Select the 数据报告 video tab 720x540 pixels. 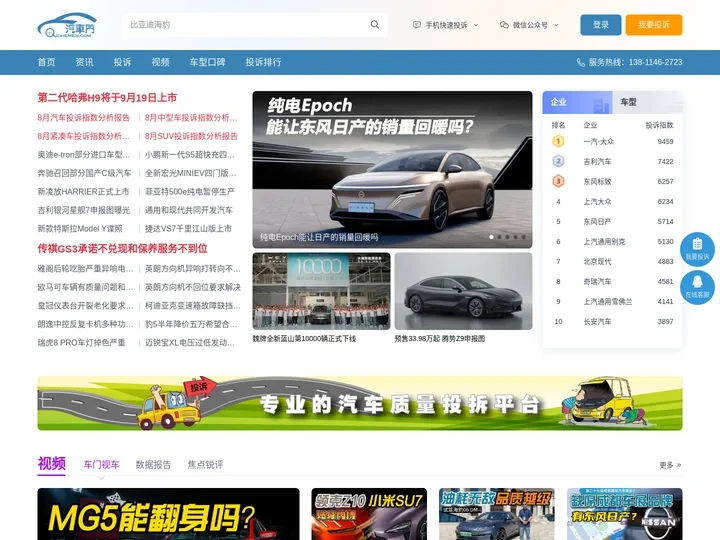point(153,465)
